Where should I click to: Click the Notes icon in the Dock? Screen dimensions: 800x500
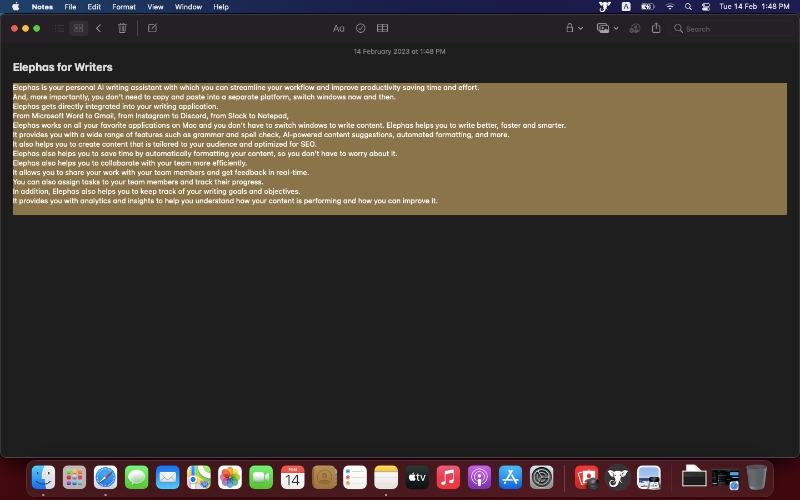tap(386, 478)
